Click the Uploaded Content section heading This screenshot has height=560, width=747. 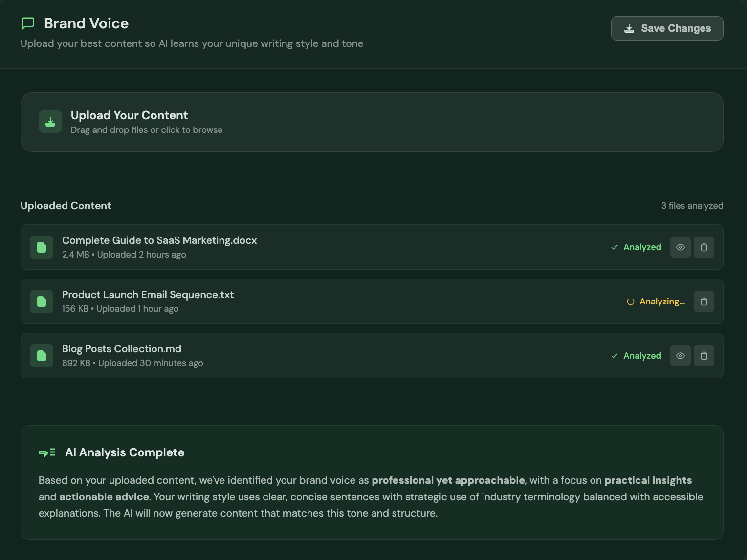[x=66, y=206]
